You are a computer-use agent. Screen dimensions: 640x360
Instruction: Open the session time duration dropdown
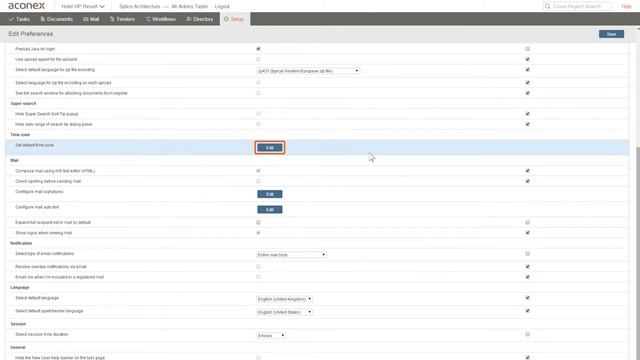click(x=271, y=336)
